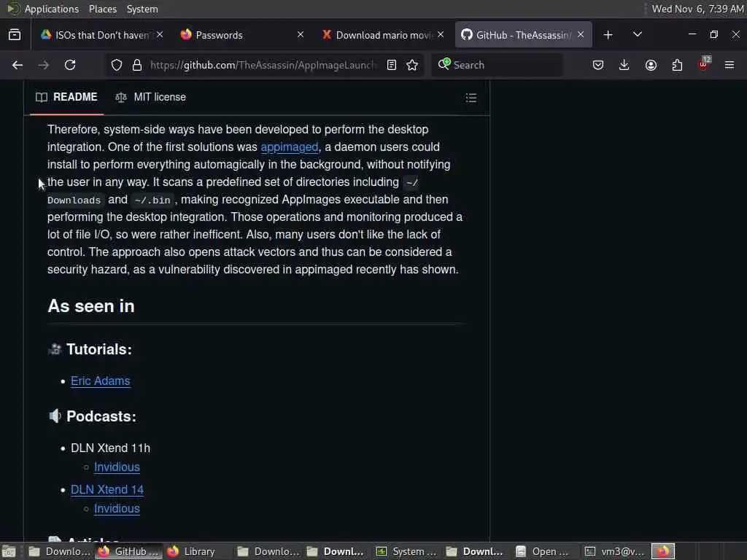The height and width of the screenshot is (560, 747).
Task: List all tabs dropdown arrow
Action: (638, 35)
